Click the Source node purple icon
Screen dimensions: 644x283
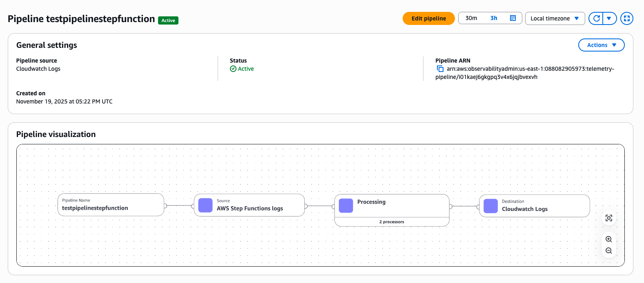pos(205,205)
